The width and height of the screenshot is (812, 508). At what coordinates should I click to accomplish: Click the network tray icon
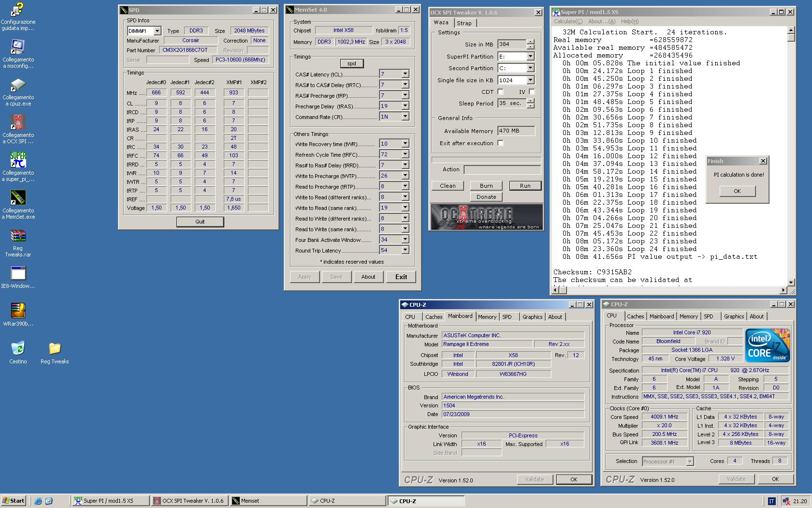click(786, 501)
